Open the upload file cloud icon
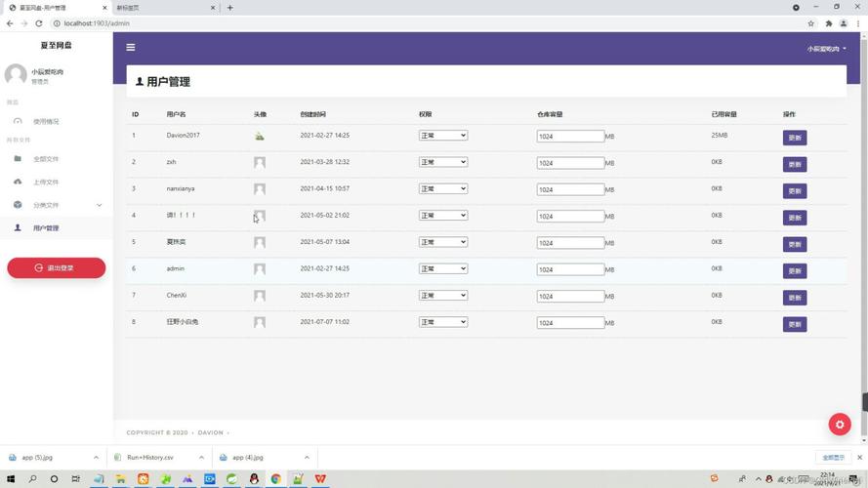Image resolution: width=868 pixels, height=488 pixels. [18, 182]
